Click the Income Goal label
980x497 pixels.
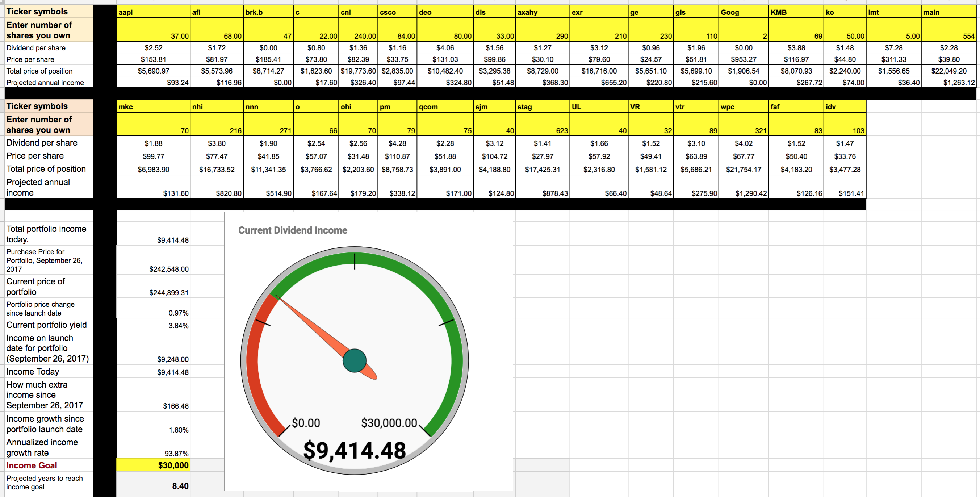pos(32,465)
